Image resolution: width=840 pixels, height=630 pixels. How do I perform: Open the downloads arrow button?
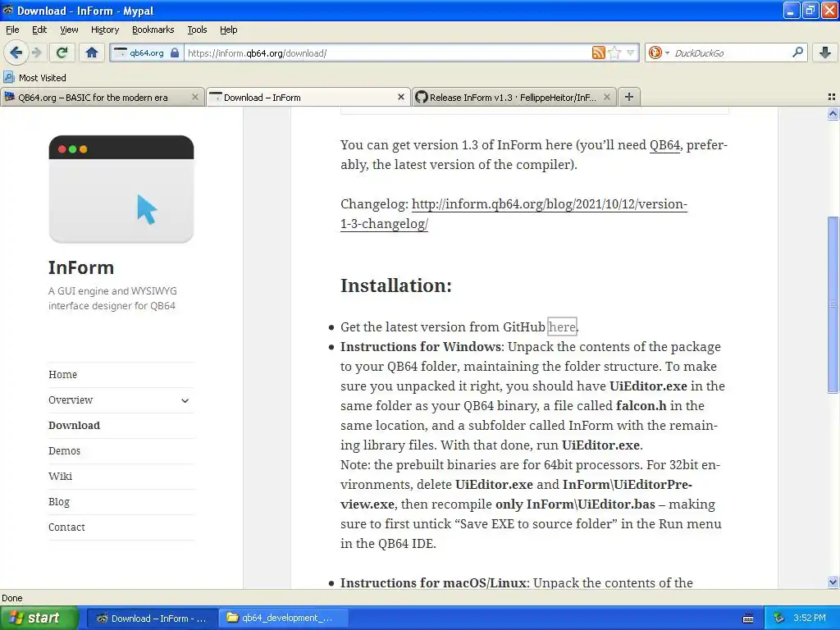pos(825,52)
